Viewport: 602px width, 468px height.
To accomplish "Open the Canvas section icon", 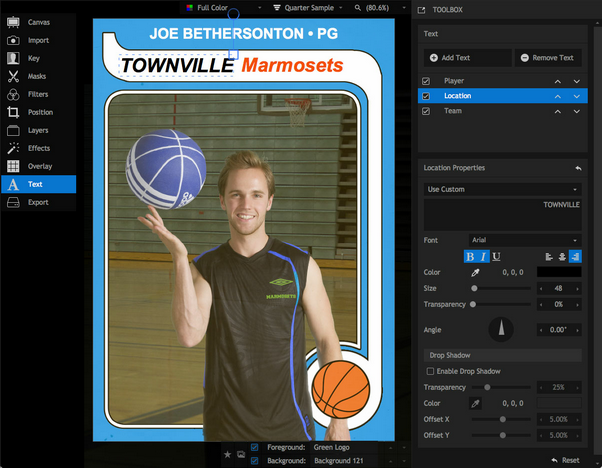I will [13, 22].
